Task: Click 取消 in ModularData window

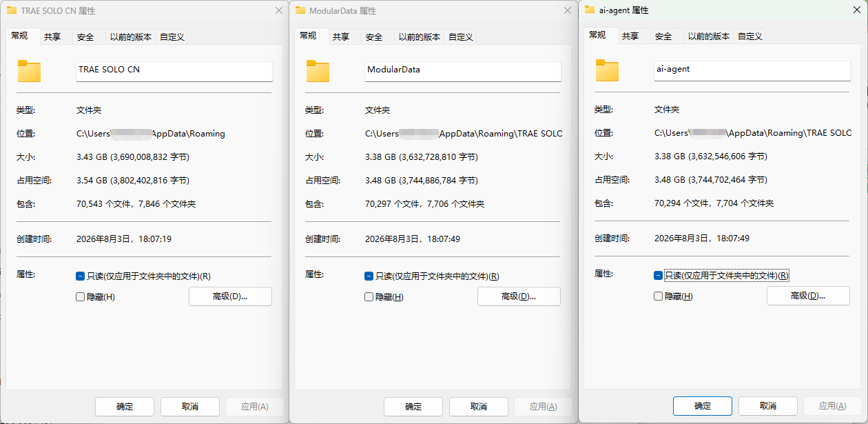Action: [x=479, y=406]
